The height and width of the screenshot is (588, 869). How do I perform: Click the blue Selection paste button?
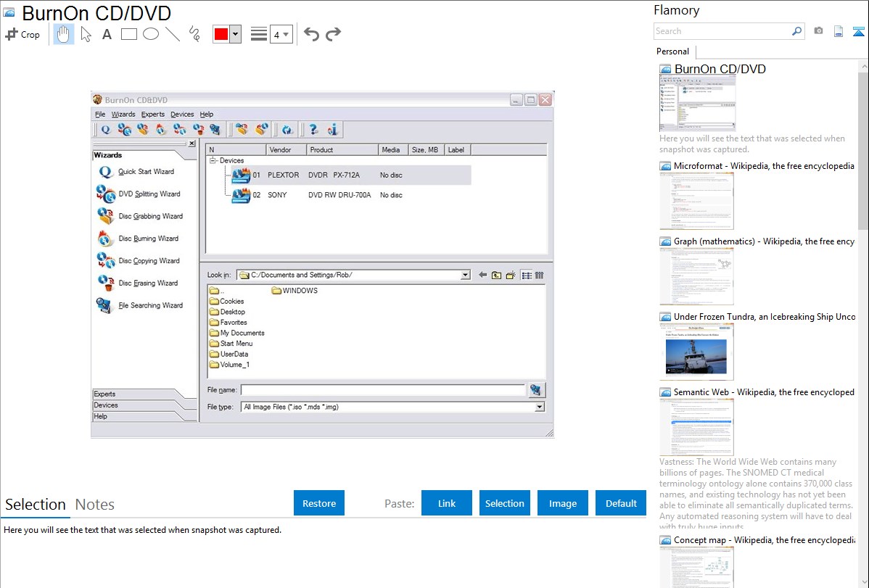tap(504, 503)
